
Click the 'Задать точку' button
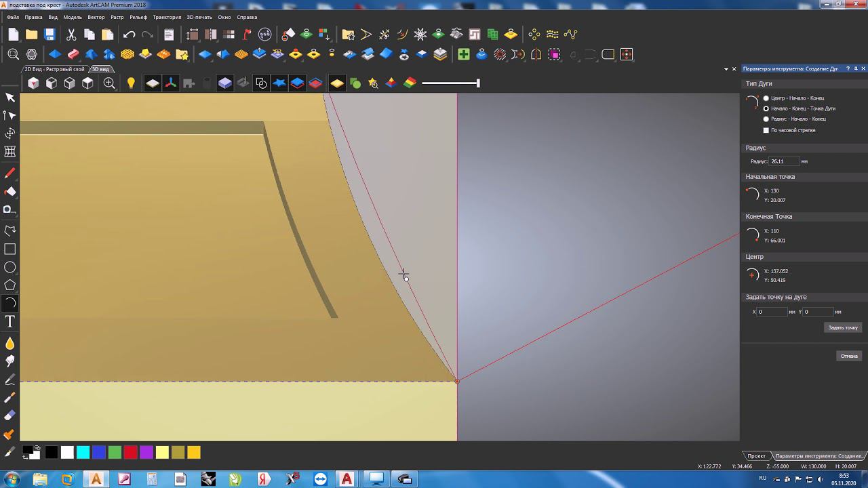(843, 327)
